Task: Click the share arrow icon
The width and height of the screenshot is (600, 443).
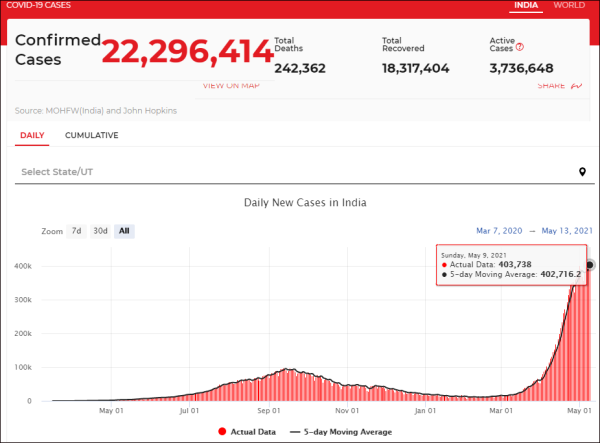Action: (x=576, y=86)
